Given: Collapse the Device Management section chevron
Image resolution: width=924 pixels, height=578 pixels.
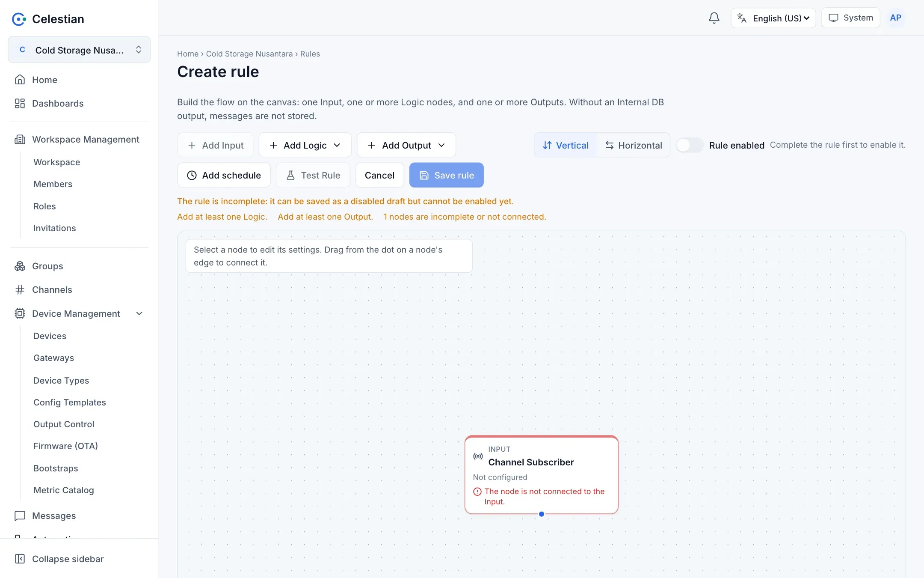Looking at the screenshot, I should pos(139,313).
